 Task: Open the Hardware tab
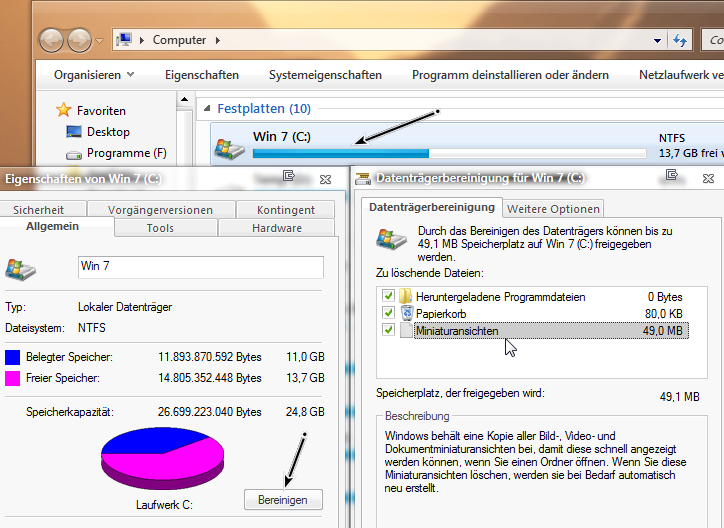click(x=277, y=228)
